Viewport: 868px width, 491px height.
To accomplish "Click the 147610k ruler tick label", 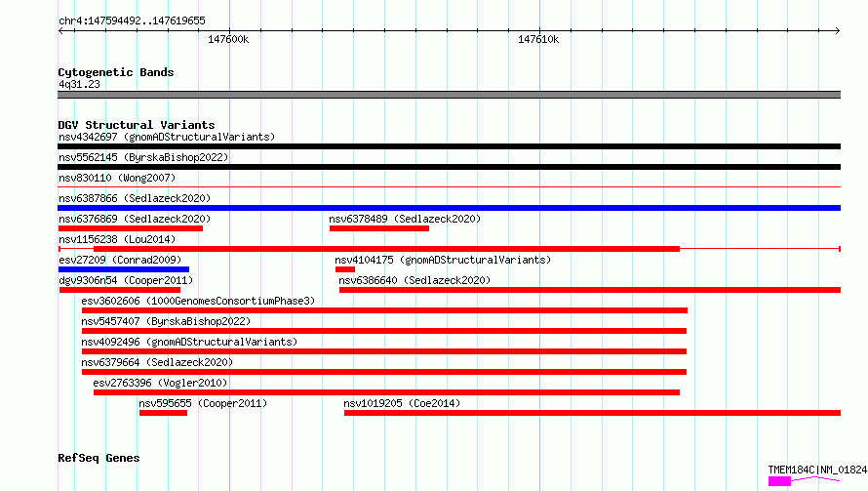I will click(x=538, y=39).
